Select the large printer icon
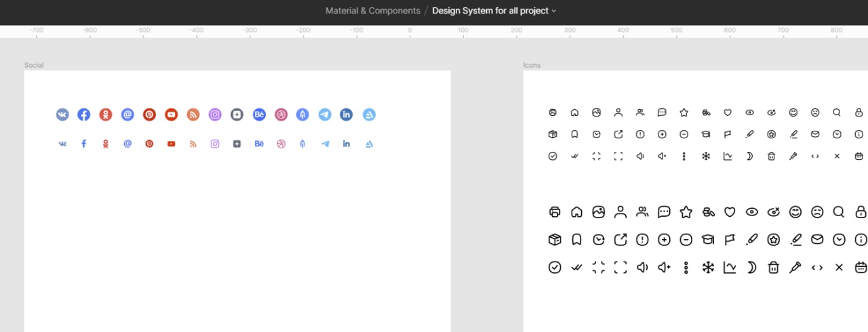 pos(555,212)
